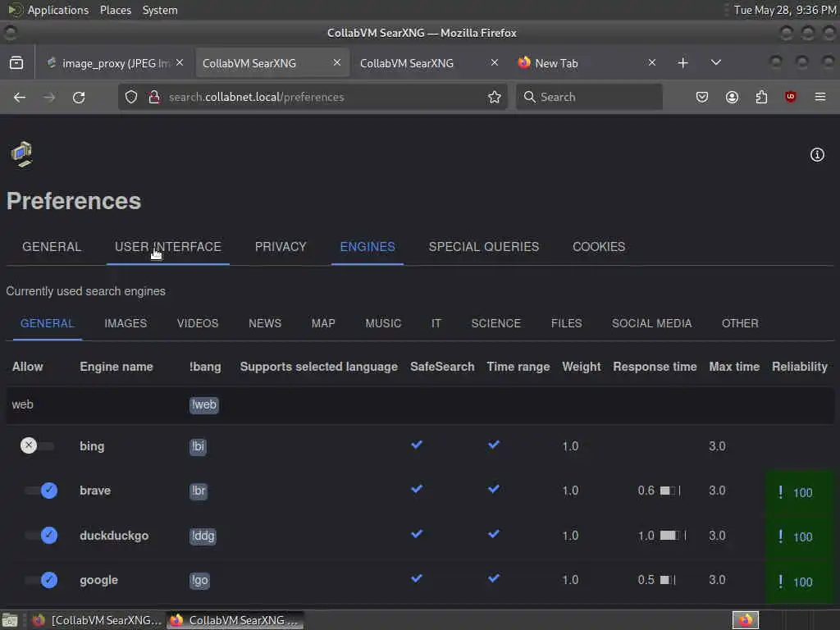
Task: Reload the current page
Action: coord(79,97)
